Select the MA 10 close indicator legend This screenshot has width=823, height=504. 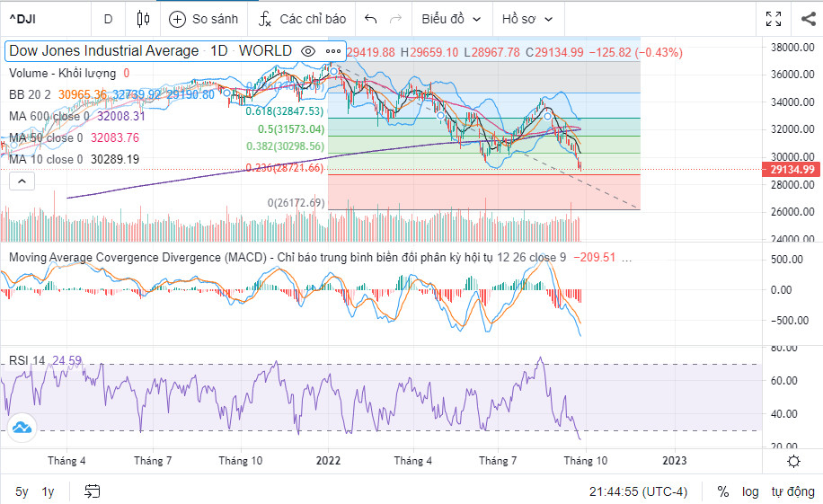point(46,159)
